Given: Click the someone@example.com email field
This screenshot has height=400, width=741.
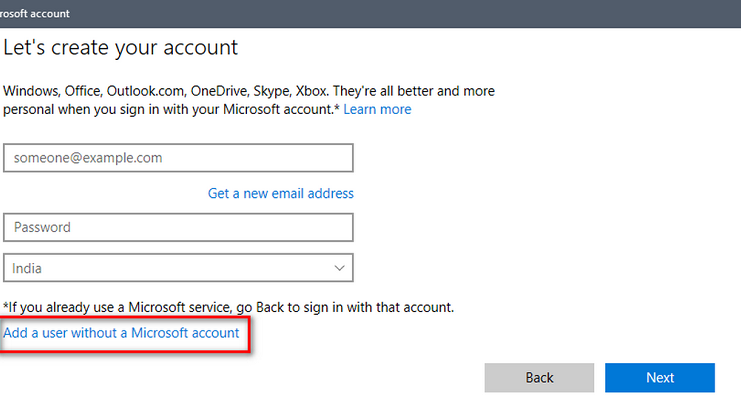Looking at the screenshot, I should coord(178,158).
